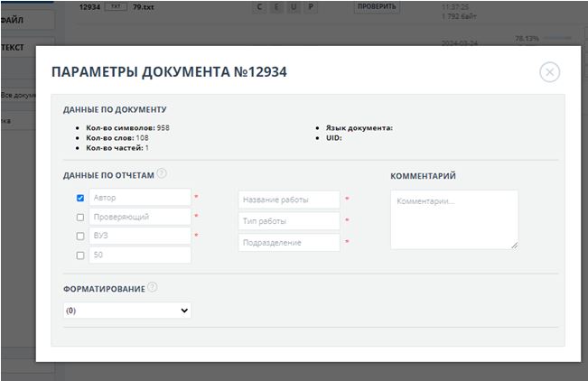Click the Подразделение field
This screenshot has width=588, height=381.
click(289, 243)
